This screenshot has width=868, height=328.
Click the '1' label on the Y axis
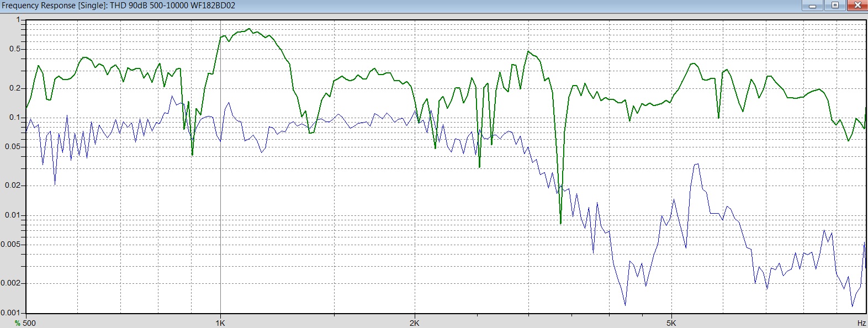[18, 20]
